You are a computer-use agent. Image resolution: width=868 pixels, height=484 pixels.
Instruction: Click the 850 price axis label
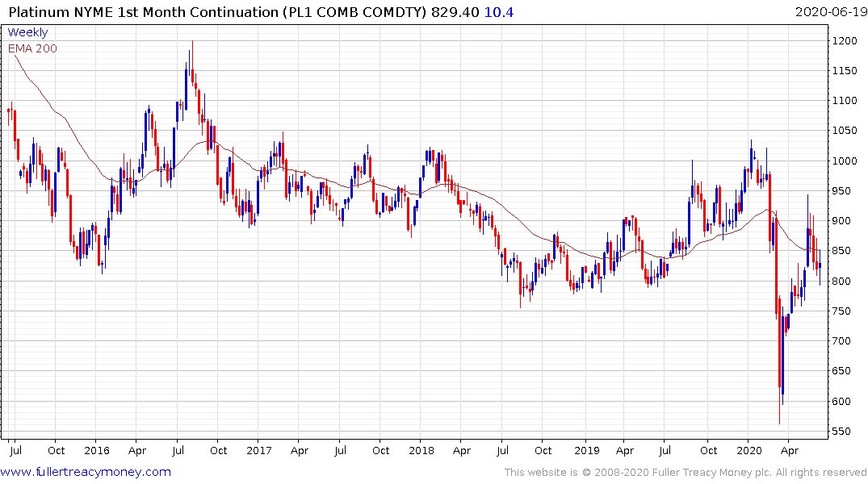click(x=841, y=251)
